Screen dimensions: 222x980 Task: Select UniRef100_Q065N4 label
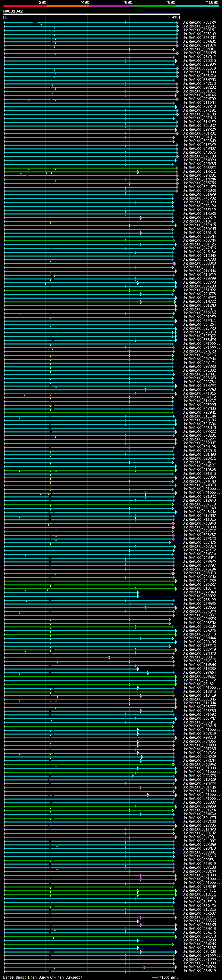tap(199, 237)
